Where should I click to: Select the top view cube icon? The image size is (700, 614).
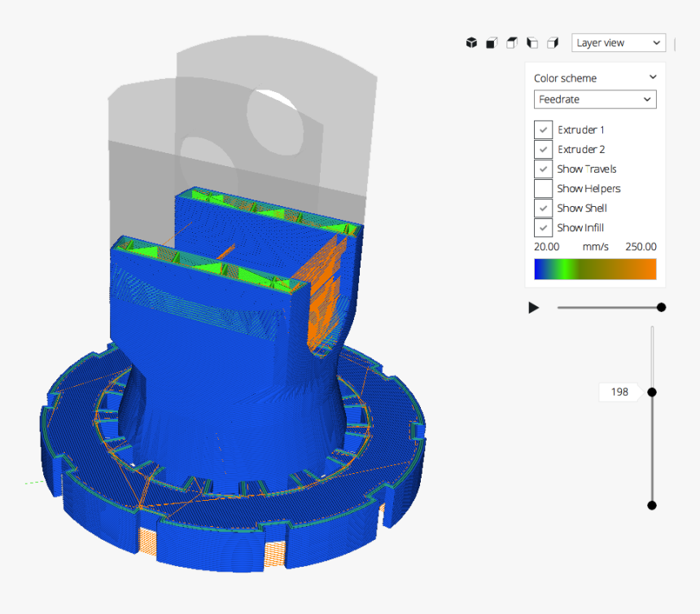pos(512,43)
